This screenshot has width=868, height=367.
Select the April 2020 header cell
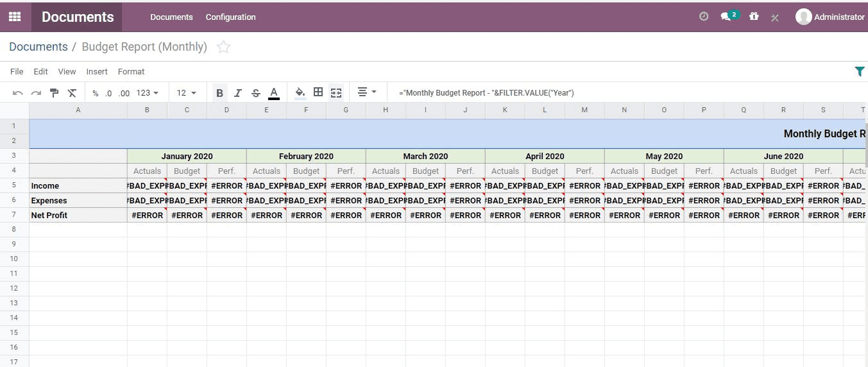(x=545, y=156)
